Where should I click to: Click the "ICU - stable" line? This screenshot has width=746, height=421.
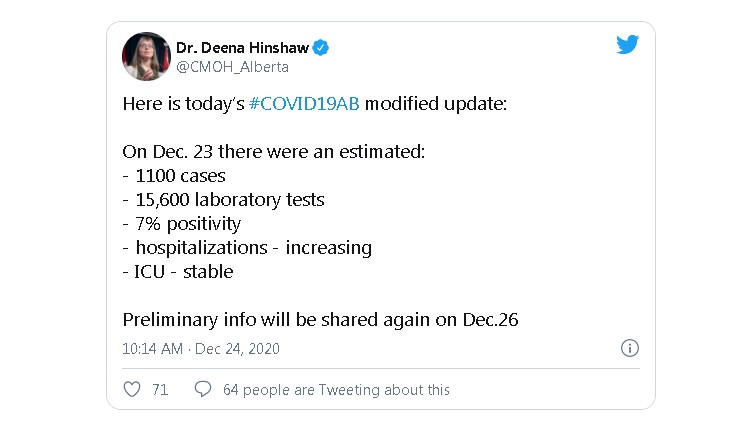click(177, 271)
